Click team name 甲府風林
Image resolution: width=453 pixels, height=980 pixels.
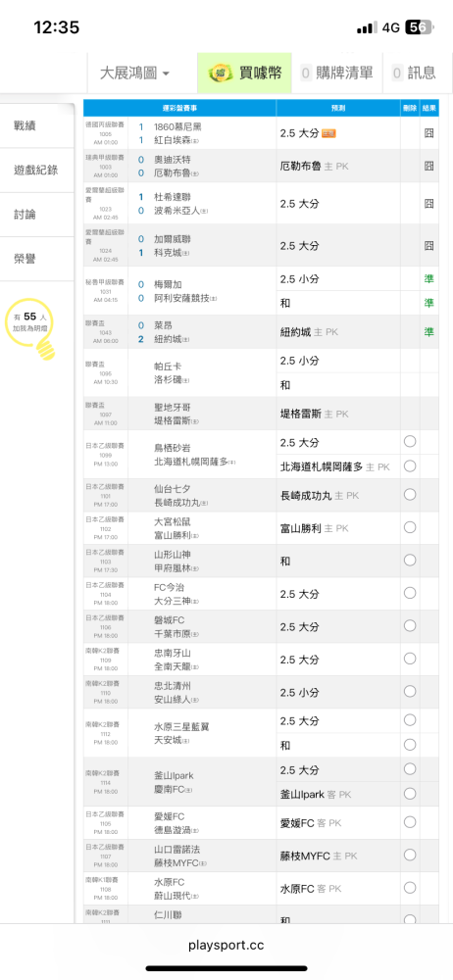tap(173, 567)
